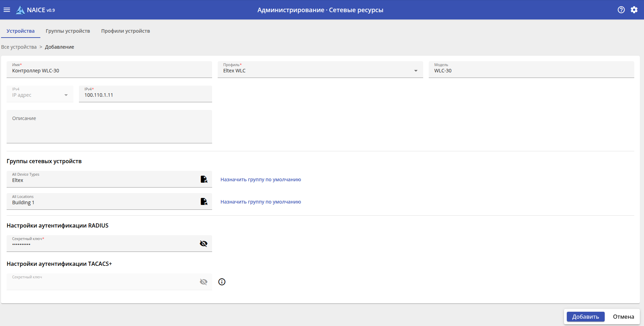Open settings gear in header
The height and width of the screenshot is (326, 644).
pos(634,10)
